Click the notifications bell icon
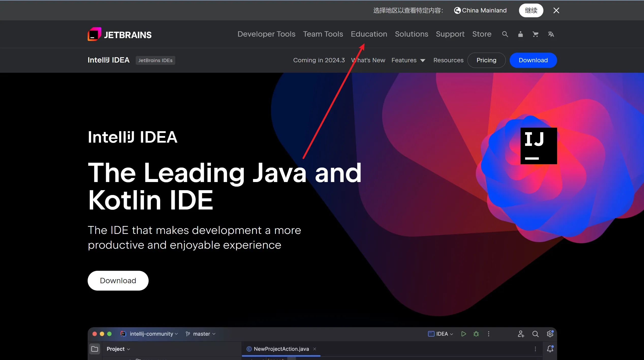644x360 pixels. point(550,349)
